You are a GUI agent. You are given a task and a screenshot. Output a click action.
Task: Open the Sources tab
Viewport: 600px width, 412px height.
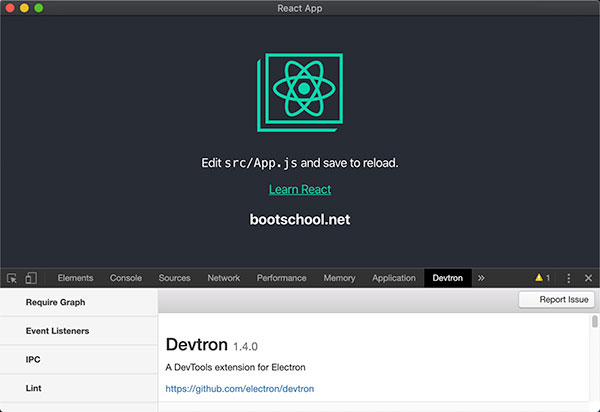174,278
